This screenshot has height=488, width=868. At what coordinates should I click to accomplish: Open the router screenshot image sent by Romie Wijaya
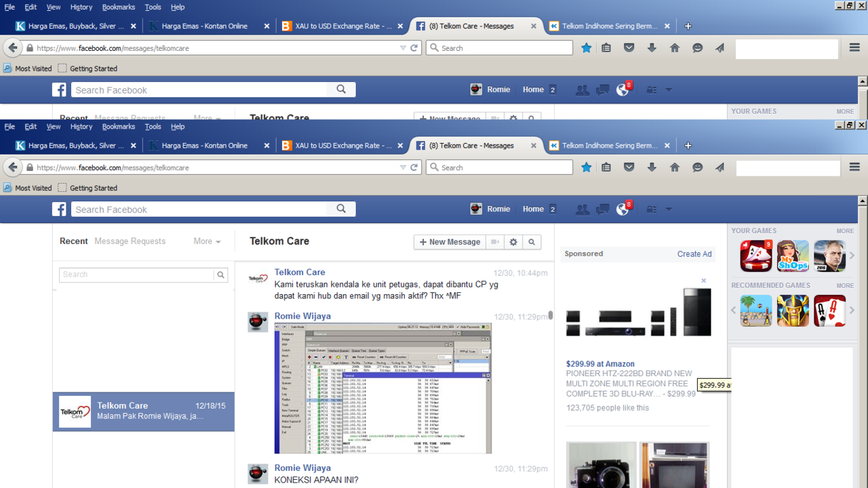pos(382,388)
